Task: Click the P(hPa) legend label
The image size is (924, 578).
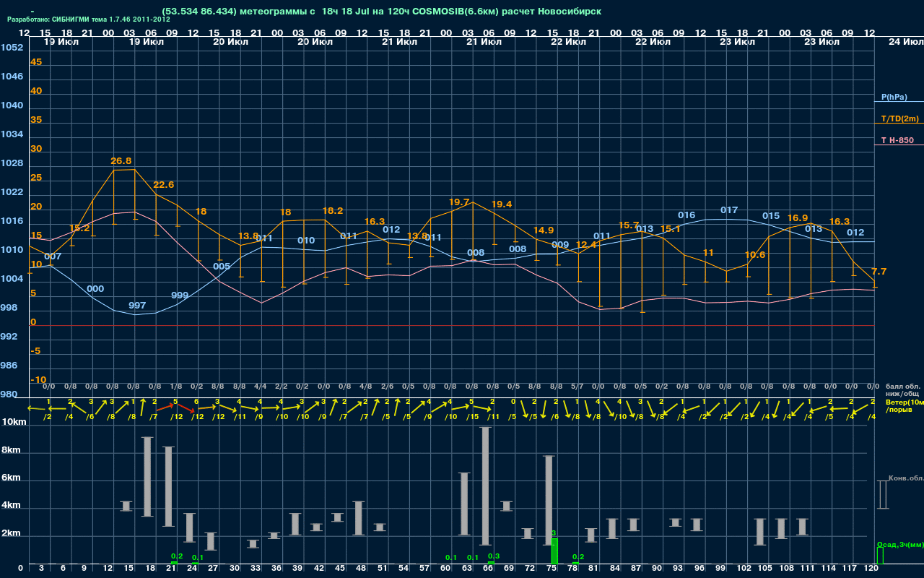Action: (894, 97)
